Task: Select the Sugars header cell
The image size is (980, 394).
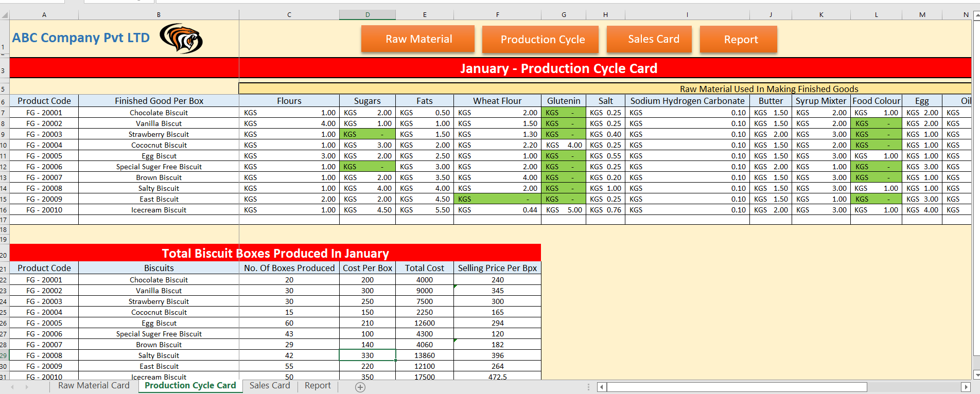Action: [367, 101]
